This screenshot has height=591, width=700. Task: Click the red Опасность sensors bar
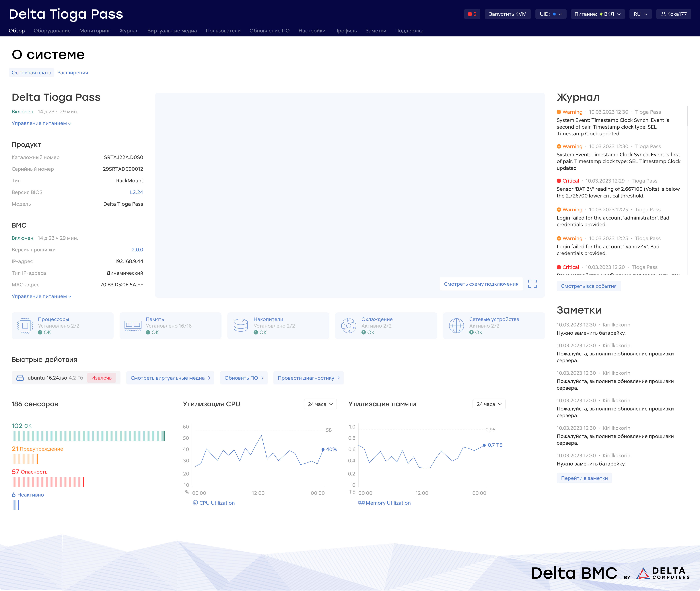pos(48,482)
